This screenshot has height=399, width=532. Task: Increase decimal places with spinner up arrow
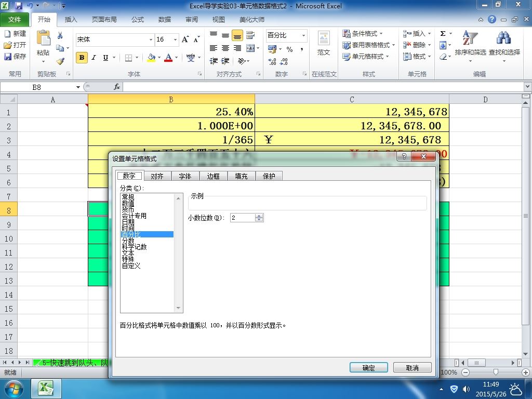coord(259,216)
